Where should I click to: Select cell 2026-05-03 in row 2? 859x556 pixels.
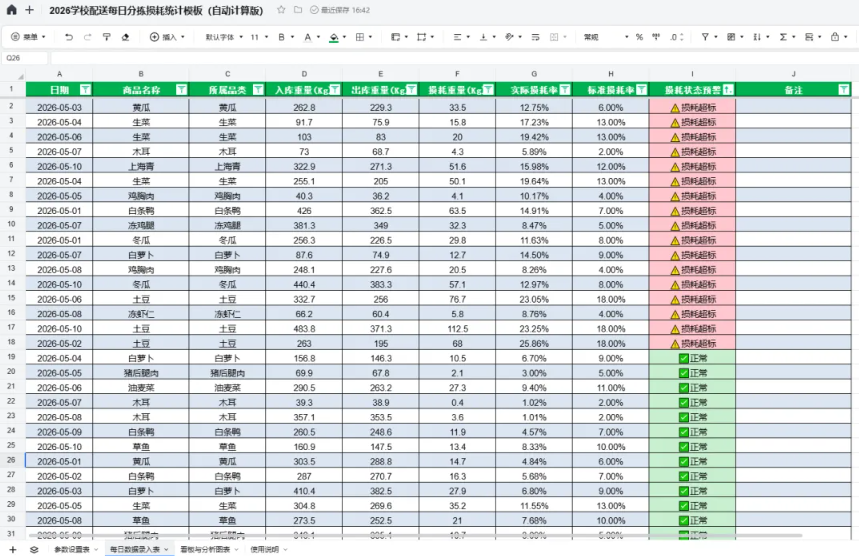pyautogui.click(x=59, y=107)
